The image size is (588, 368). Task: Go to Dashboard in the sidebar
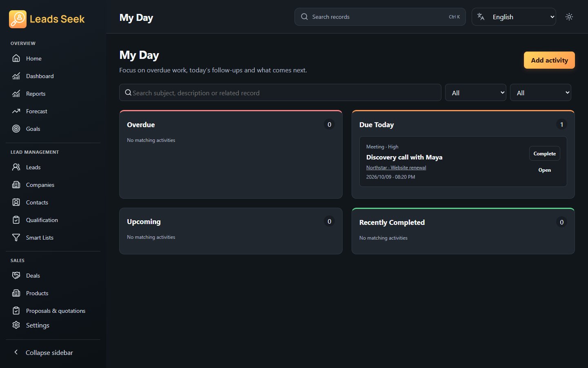point(53,76)
